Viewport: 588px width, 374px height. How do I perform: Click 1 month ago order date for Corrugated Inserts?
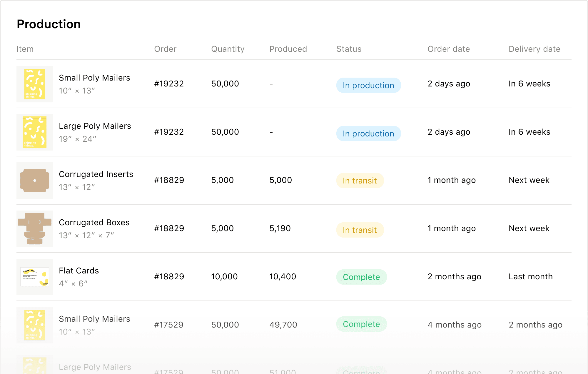(x=452, y=180)
